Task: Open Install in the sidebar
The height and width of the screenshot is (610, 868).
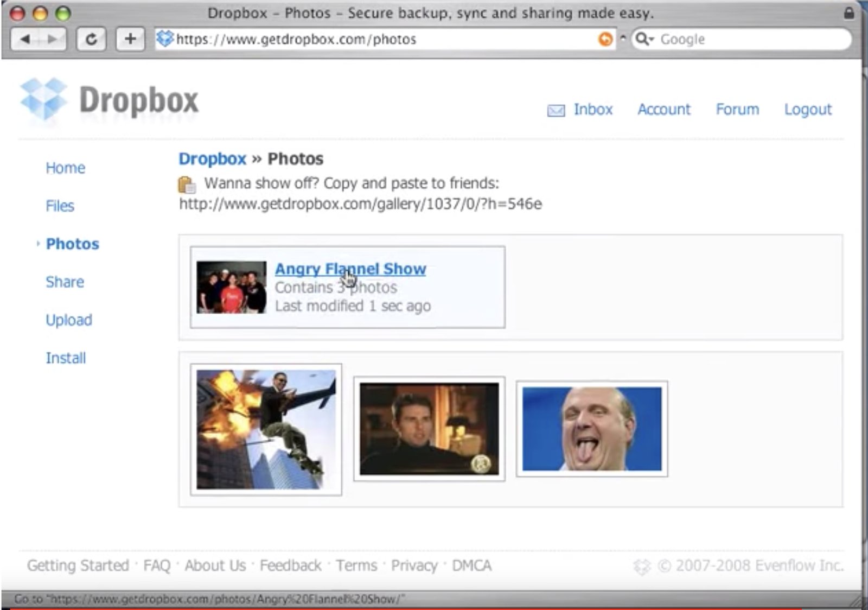Action: pos(66,358)
